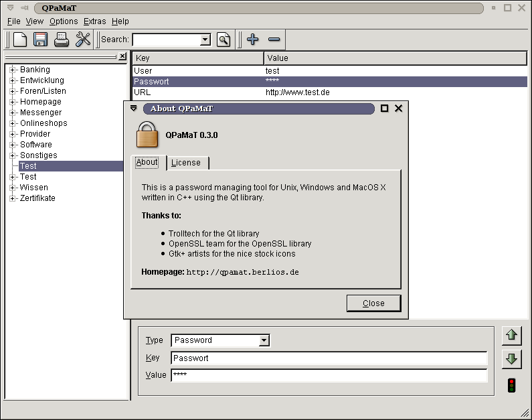Screen dimensions: 532x420
Task: Open the File menu
Action: pyautogui.click(x=14, y=21)
